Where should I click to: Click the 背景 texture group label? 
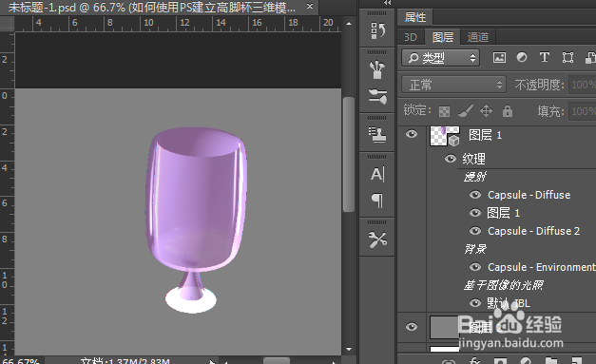(x=475, y=249)
